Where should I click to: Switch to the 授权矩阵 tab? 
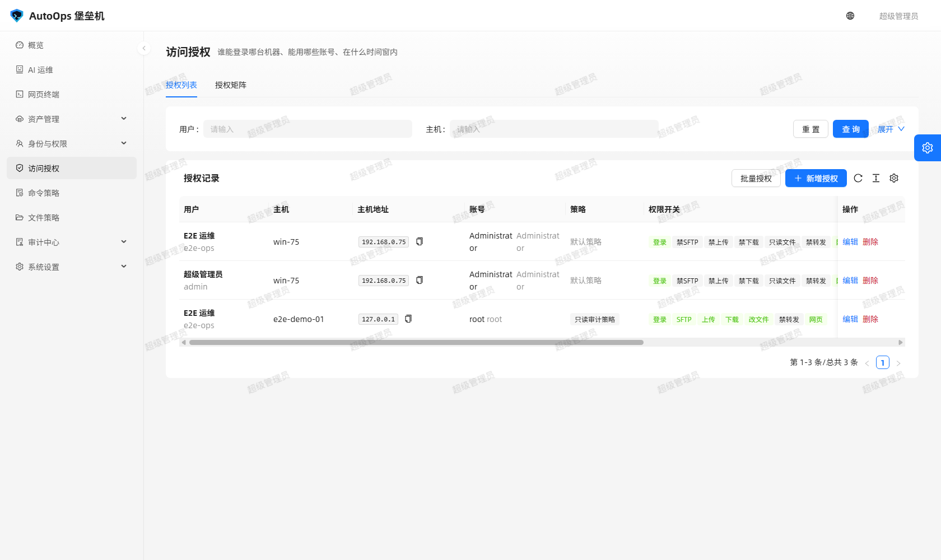coord(231,85)
